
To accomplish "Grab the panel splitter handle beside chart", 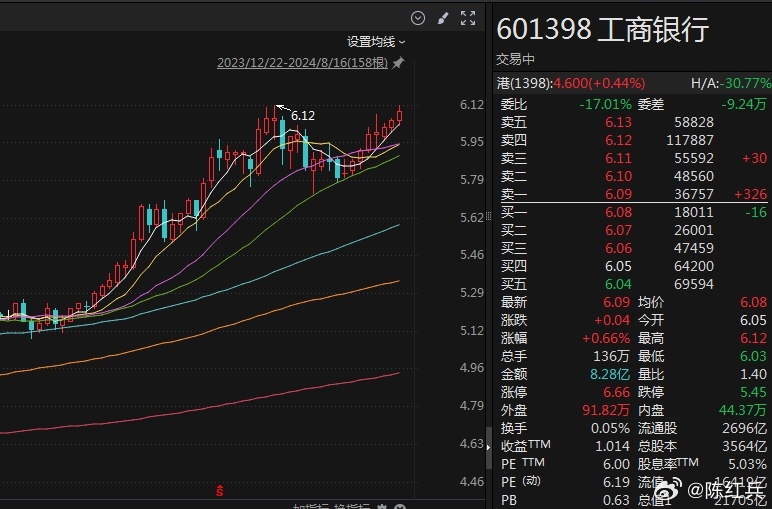I will tap(488, 216).
